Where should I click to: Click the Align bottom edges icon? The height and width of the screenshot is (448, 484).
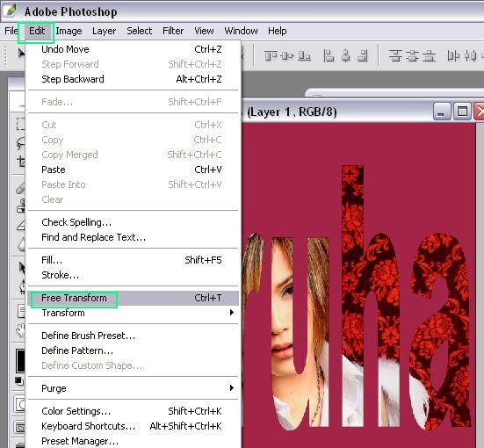[304, 56]
